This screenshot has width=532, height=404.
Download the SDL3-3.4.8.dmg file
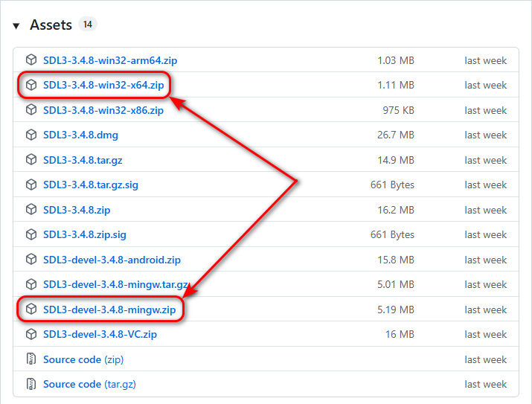80,135
